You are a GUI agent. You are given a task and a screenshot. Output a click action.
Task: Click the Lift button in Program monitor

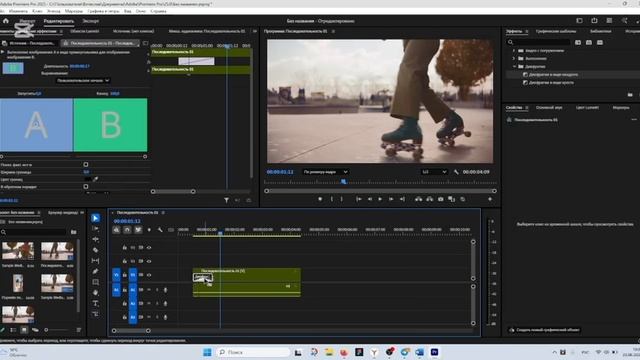(x=418, y=199)
